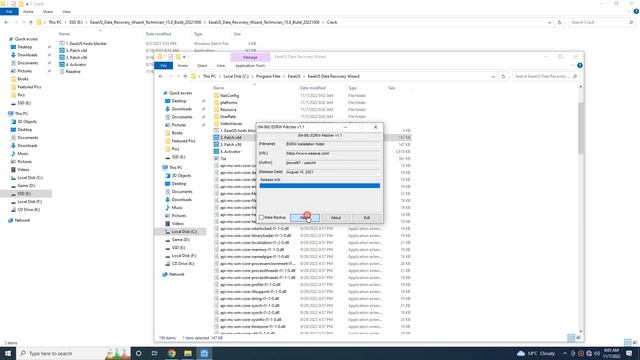This screenshot has height=360, width=640.
Task: Go back in the Crack window
Action: click(6, 22)
